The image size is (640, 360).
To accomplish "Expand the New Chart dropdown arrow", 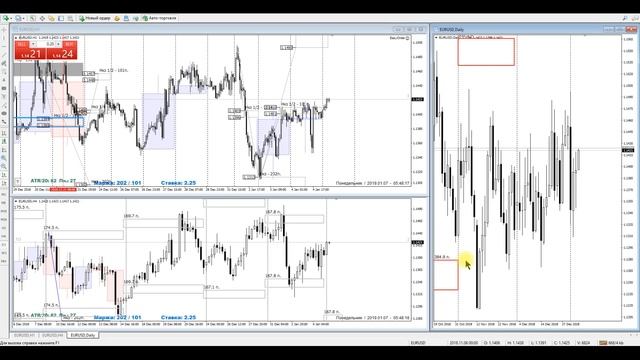I will click(11, 18).
